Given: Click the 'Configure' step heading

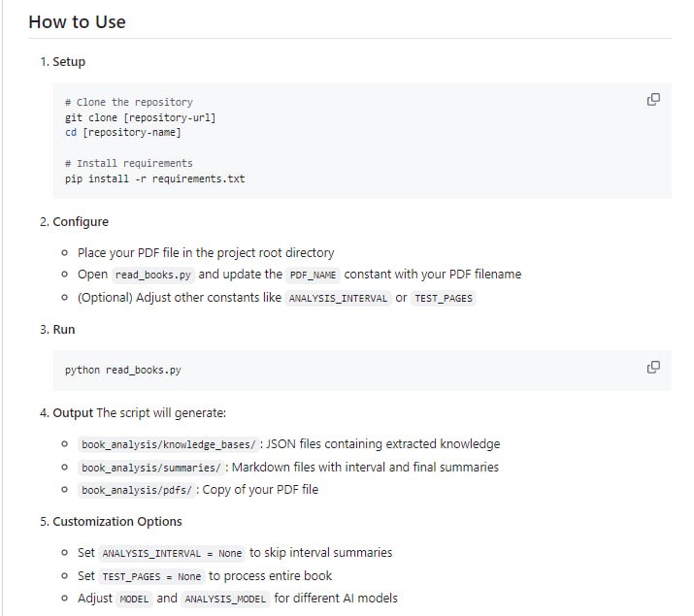Looking at the screenshot, I should (x=81, y=221).
